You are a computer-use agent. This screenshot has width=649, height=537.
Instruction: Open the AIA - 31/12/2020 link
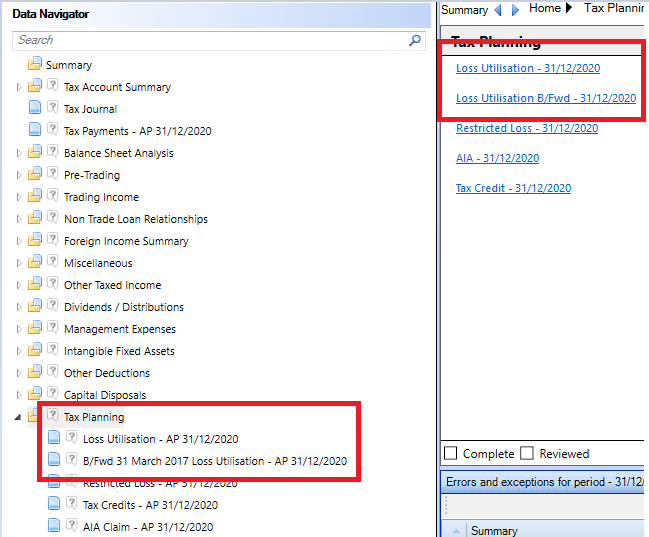pos(498,158)
